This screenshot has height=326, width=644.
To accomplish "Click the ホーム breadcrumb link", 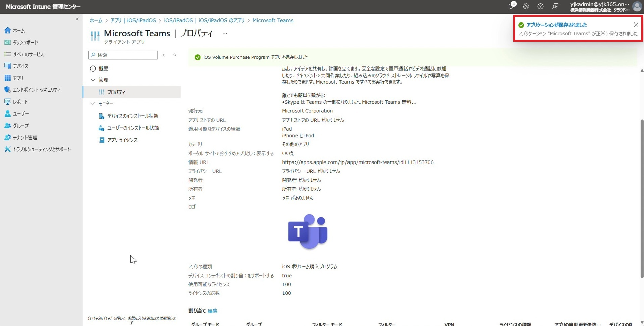I will [x=96, y=20].
